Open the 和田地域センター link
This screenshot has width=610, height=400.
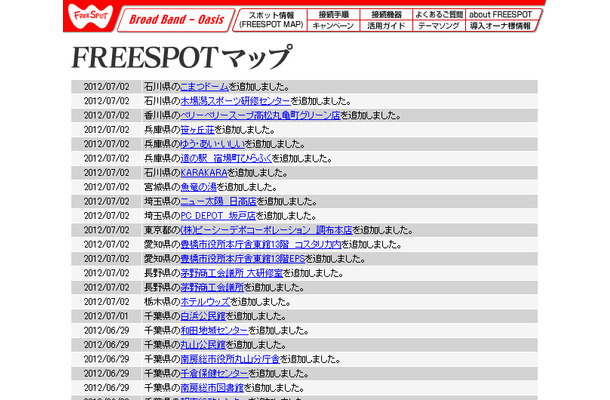[214, 331]
